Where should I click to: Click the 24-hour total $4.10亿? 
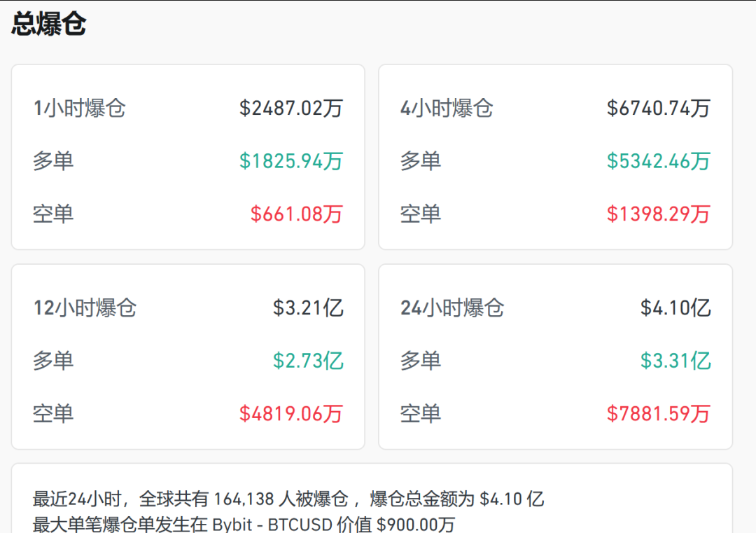[675, 308]
